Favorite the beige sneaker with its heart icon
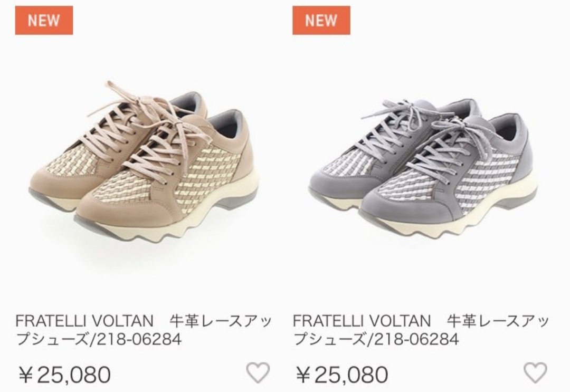Viewport: 570px width, 392px height. click(x=258, y=372)
